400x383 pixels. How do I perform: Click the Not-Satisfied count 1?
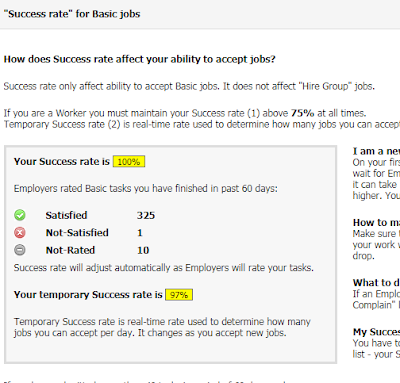140,233
